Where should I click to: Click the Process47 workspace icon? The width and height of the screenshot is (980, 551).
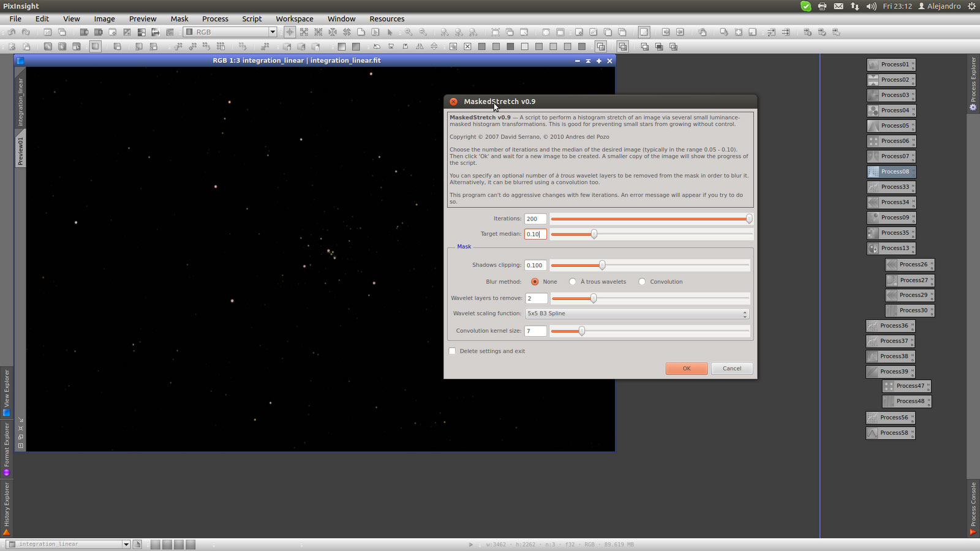[907, 386]
